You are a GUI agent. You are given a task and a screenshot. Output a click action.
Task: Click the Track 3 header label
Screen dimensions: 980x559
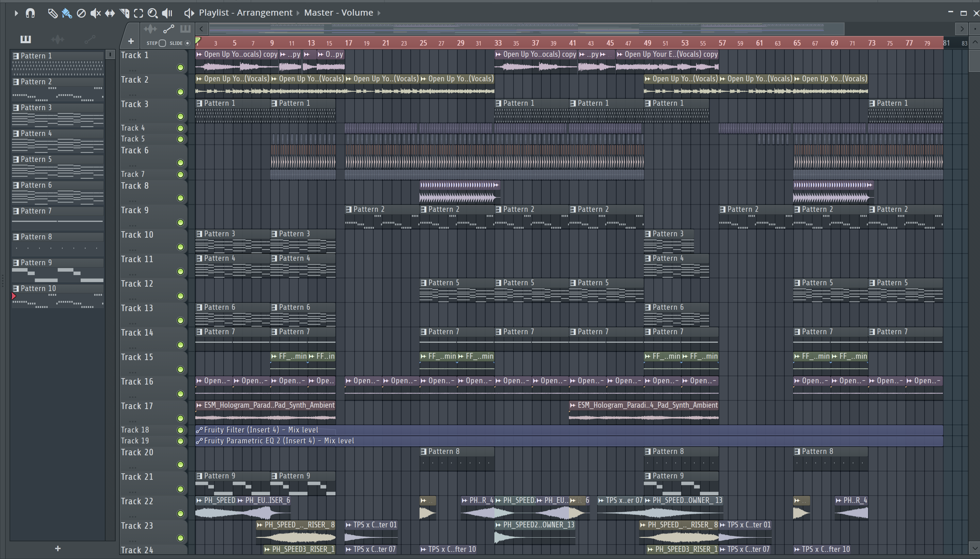(134, 104)
